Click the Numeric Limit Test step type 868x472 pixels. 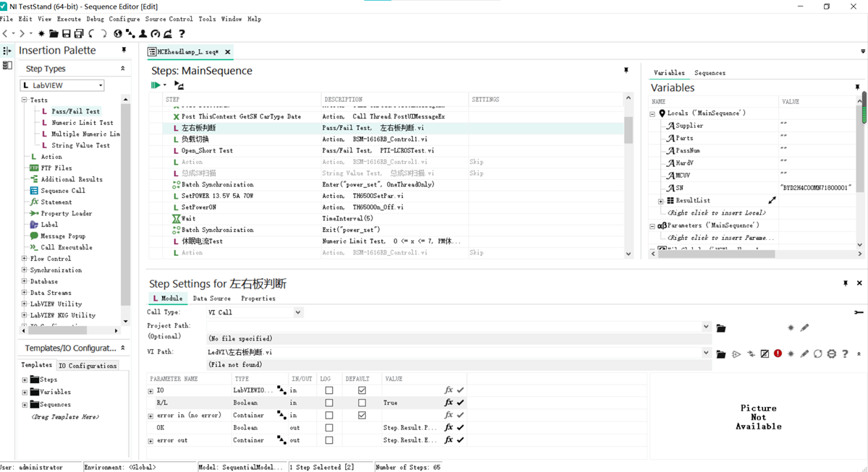click(82, 123)
